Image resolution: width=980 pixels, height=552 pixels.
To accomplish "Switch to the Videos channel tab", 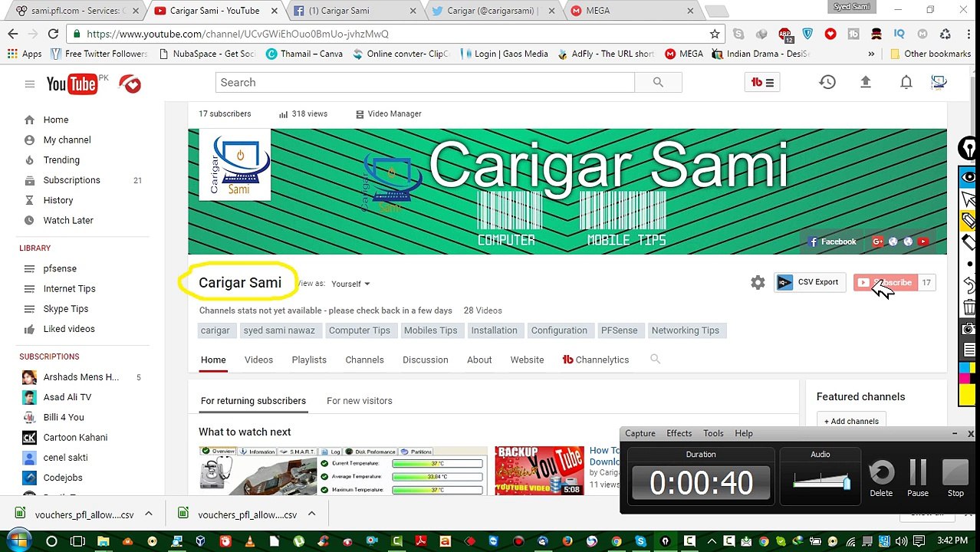I will (258, 360).
